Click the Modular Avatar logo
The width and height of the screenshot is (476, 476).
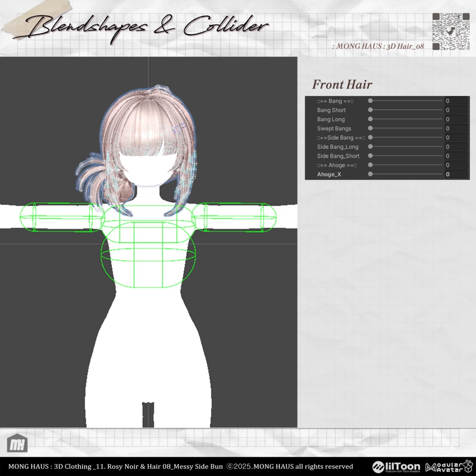click(x=449, y=467)
